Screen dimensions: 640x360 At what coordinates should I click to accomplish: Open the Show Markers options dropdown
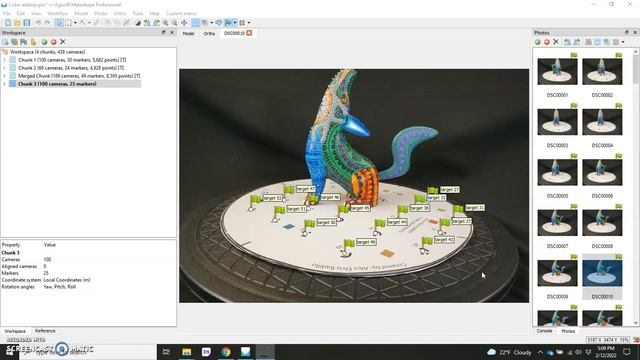click(x=235, y=23)
